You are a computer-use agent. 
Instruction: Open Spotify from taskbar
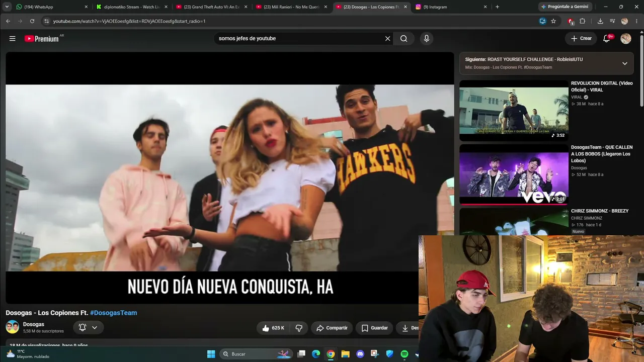404,354
